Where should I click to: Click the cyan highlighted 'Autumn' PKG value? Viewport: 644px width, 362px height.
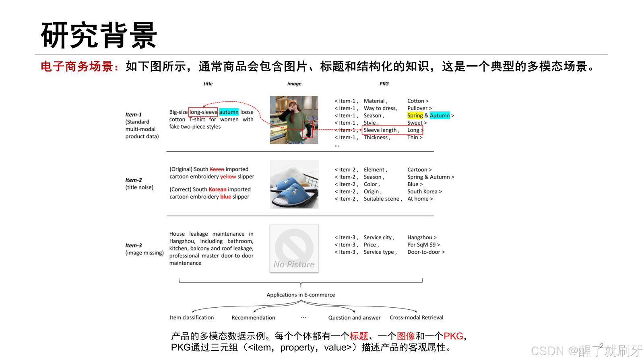coord(440,115)
